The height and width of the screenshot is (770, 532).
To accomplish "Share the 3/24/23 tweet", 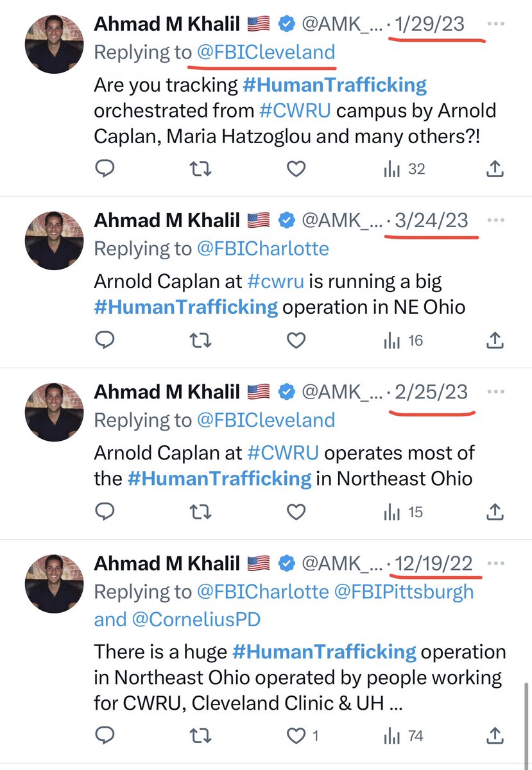I will click(x=495, y=341).
